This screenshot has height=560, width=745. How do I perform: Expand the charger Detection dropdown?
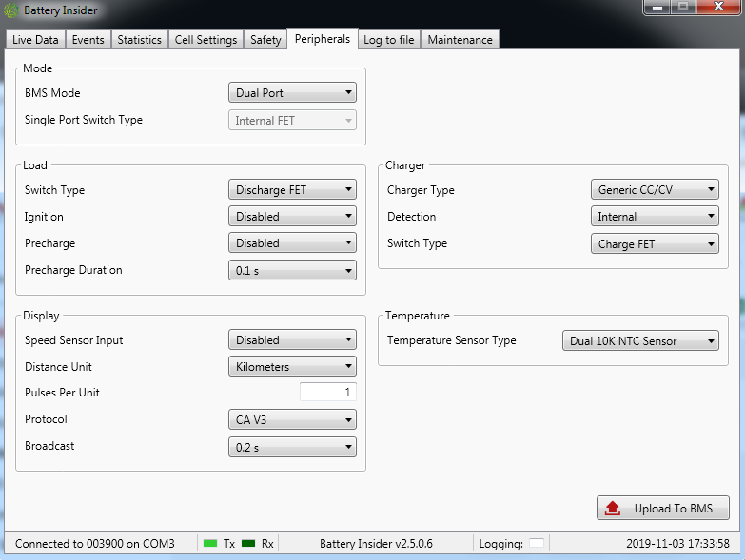[x=655, y=217]
